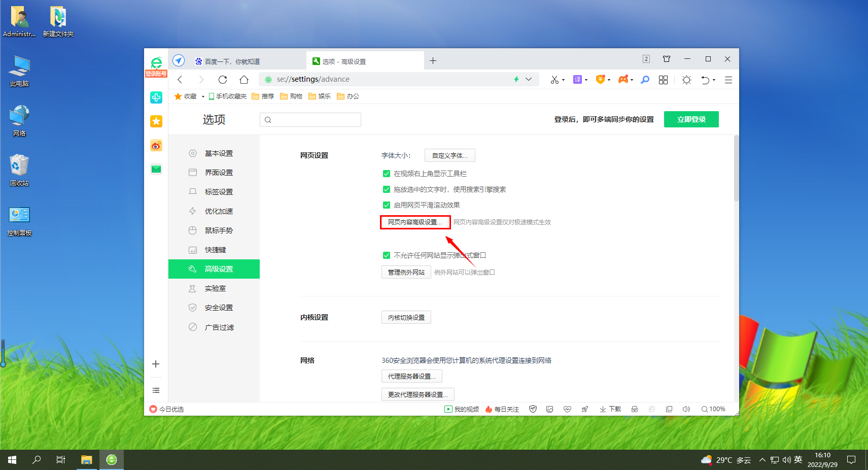
Task: Click the orange yuan shield icon
Action: pyautogui.click(x=600, y=79)
